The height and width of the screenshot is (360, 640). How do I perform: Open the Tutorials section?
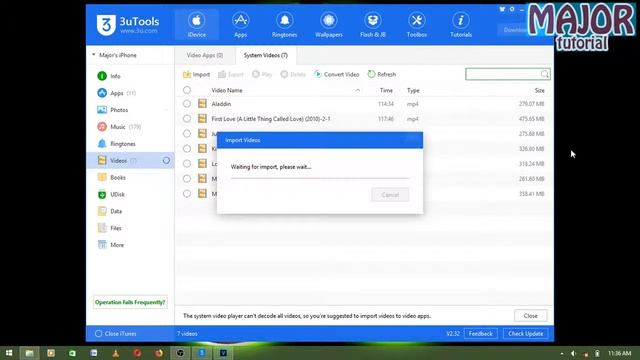461,25
